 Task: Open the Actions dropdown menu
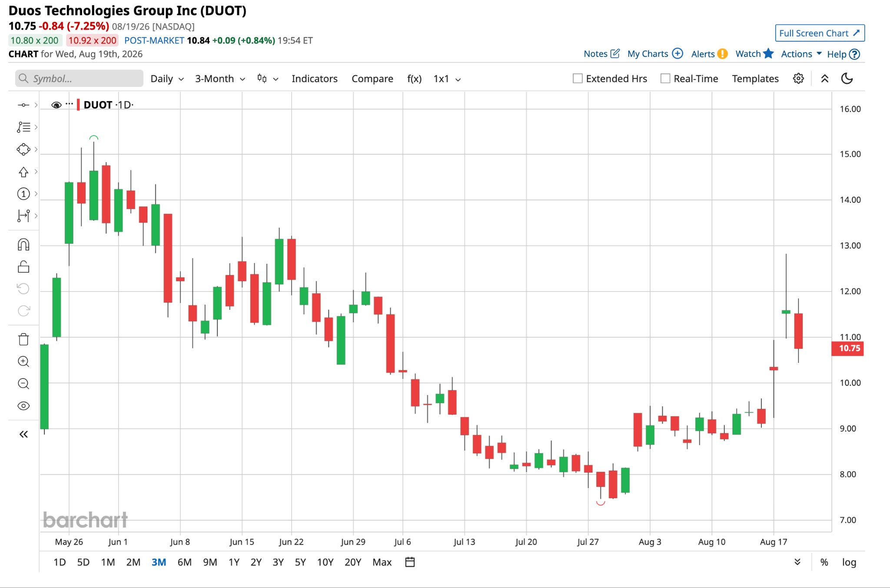[801, 54]
